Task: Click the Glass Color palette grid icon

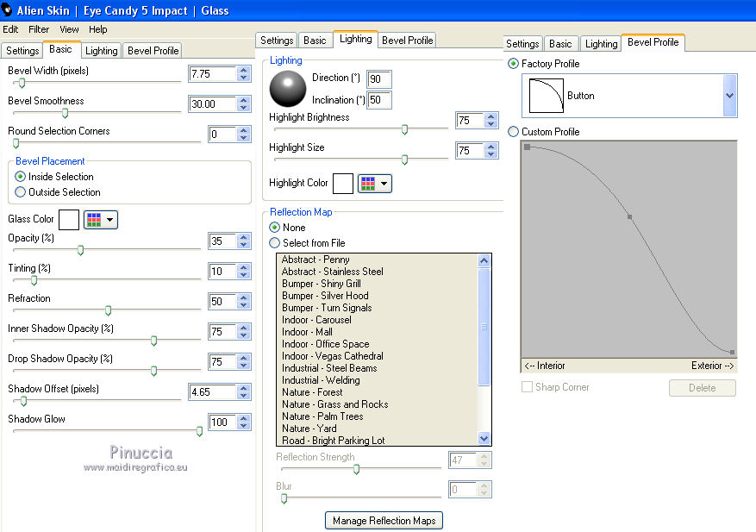Action: point(94,220)
